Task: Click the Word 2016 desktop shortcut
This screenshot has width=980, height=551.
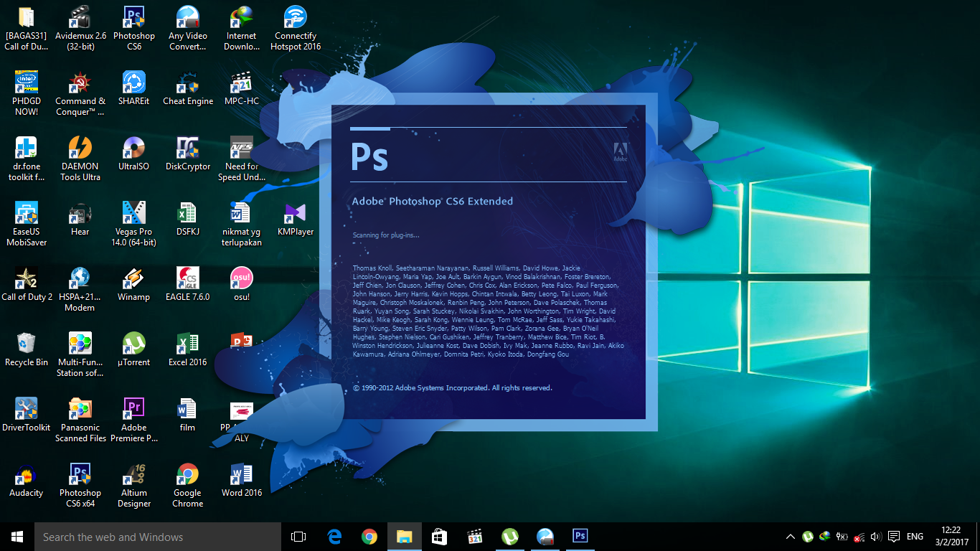Action: tap(242, 481)
